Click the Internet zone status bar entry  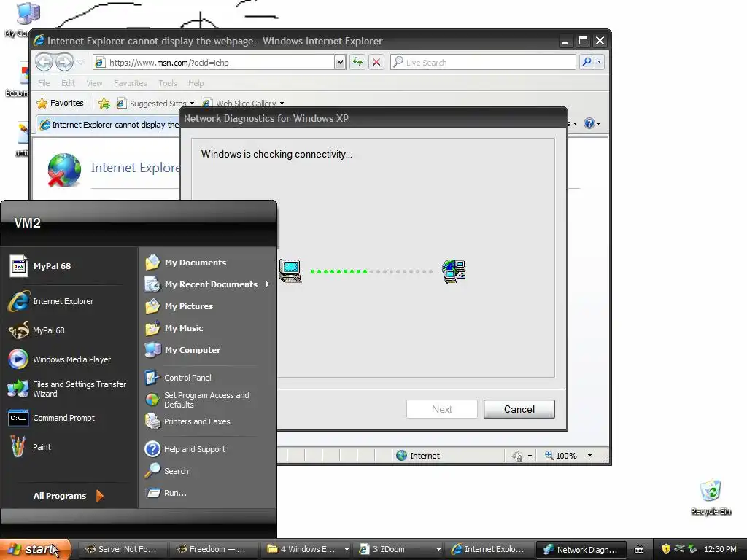[x=418, y=456]
